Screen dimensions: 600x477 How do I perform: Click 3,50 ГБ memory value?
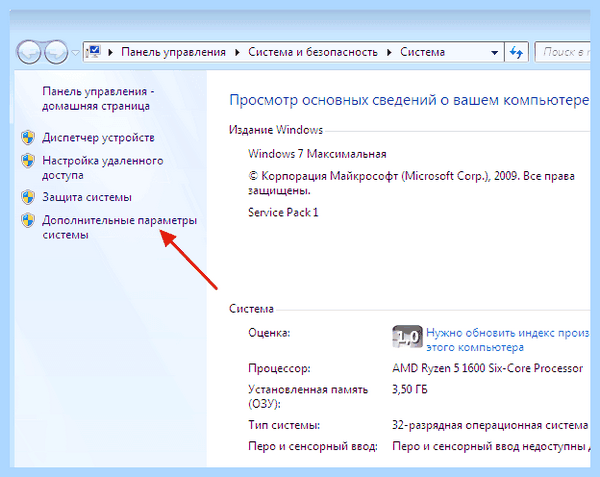[x=410, y=389]
